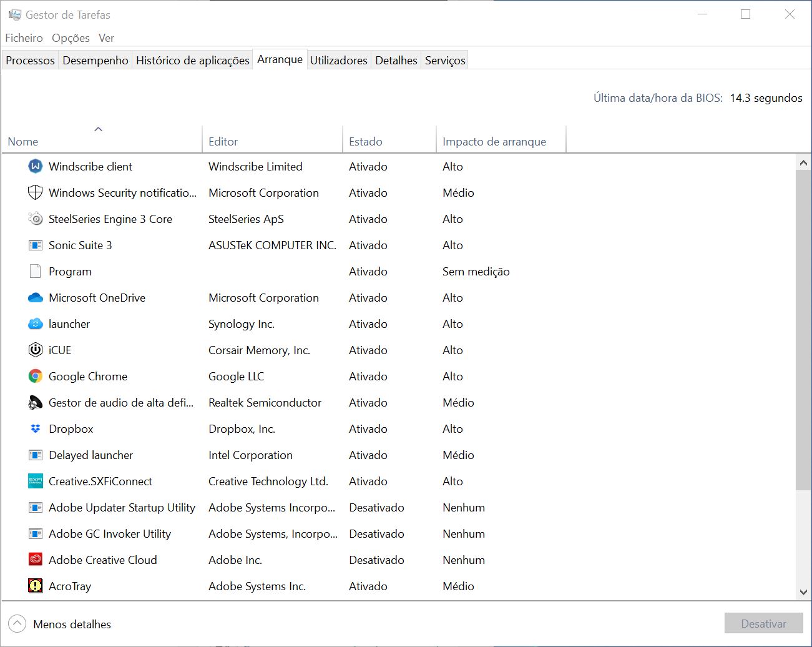The image size is (812, 647).
Task: Click the scrollbar up arrow
Action: point(803,162)
